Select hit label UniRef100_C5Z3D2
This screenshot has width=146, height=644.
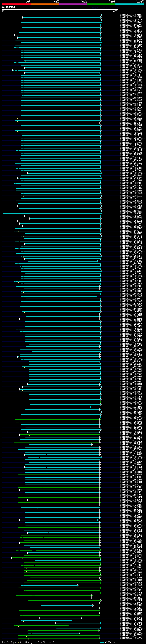[131, 281]
